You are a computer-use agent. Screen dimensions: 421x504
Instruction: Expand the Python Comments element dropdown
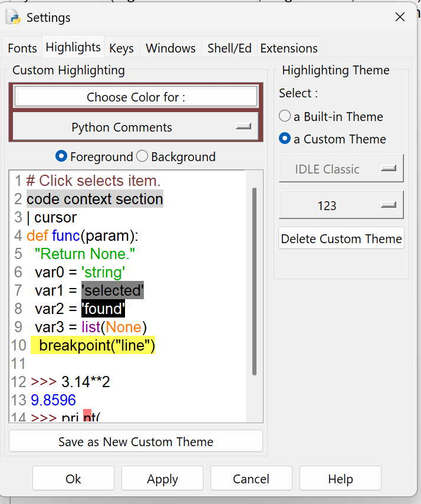tap(135, 127)
